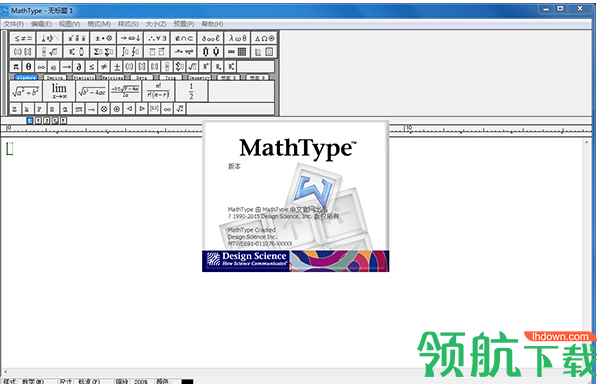Open the logical symbols palette (∴ ∀ ∃)
Viewport: 597px width, 384px height.
point(157,38)
